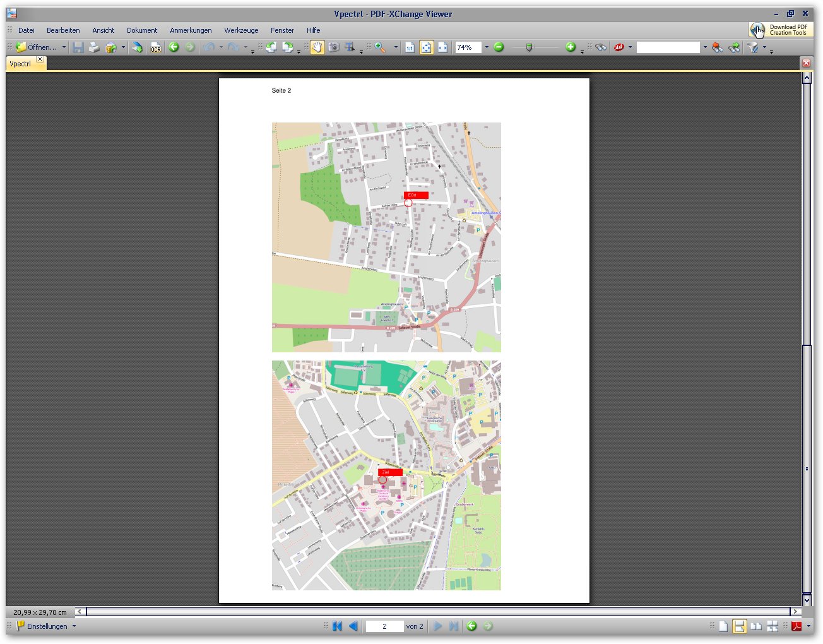This screenshot has width=823, height=644.
Task: Click the green plus zoom in button
Action: coord(571,47)
